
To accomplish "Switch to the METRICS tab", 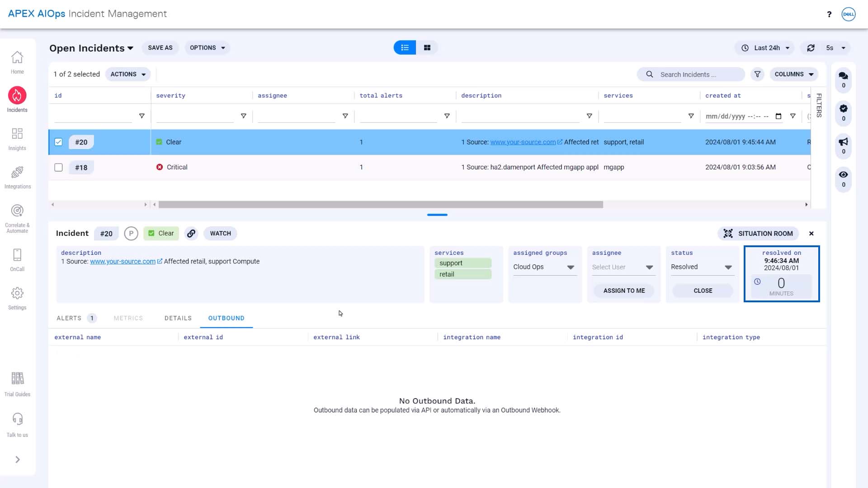I will 128,318.
